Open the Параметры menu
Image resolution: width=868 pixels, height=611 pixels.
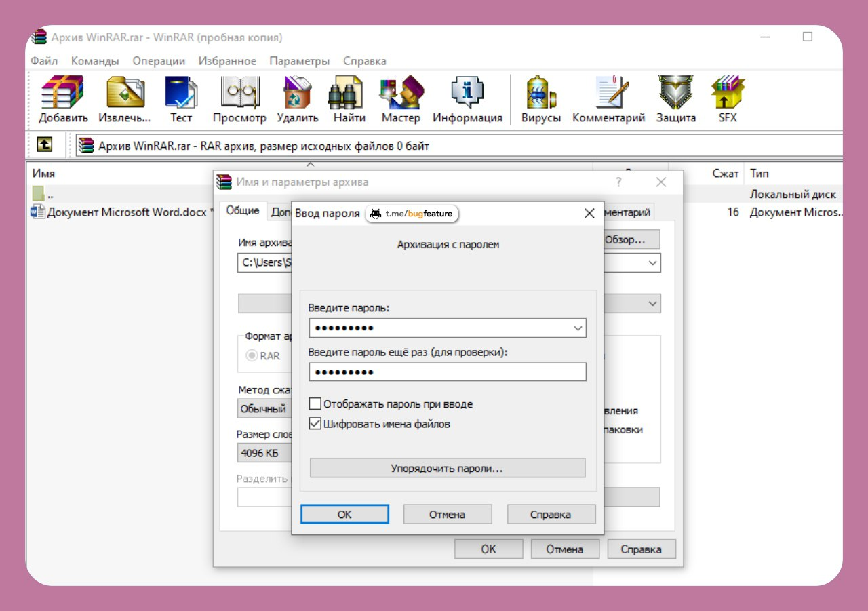(x=299, y=61)
